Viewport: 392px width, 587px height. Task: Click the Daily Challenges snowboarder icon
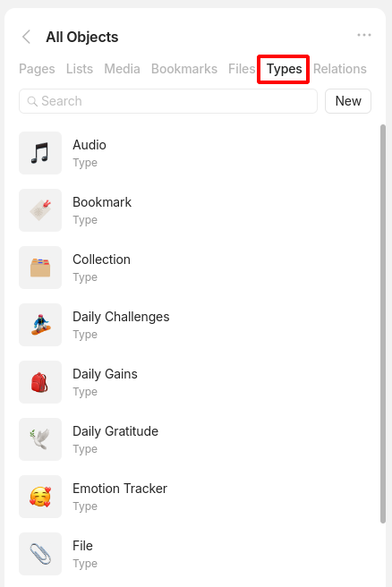click(x=40, y=325)
